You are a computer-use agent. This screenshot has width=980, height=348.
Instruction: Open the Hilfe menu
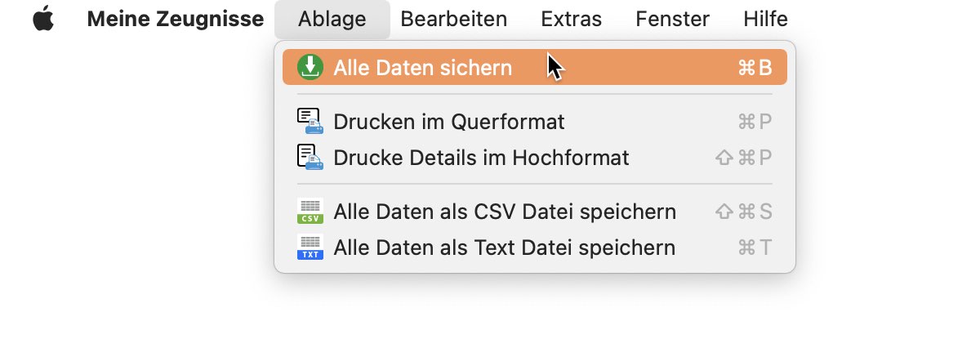[x=765, y=19]
